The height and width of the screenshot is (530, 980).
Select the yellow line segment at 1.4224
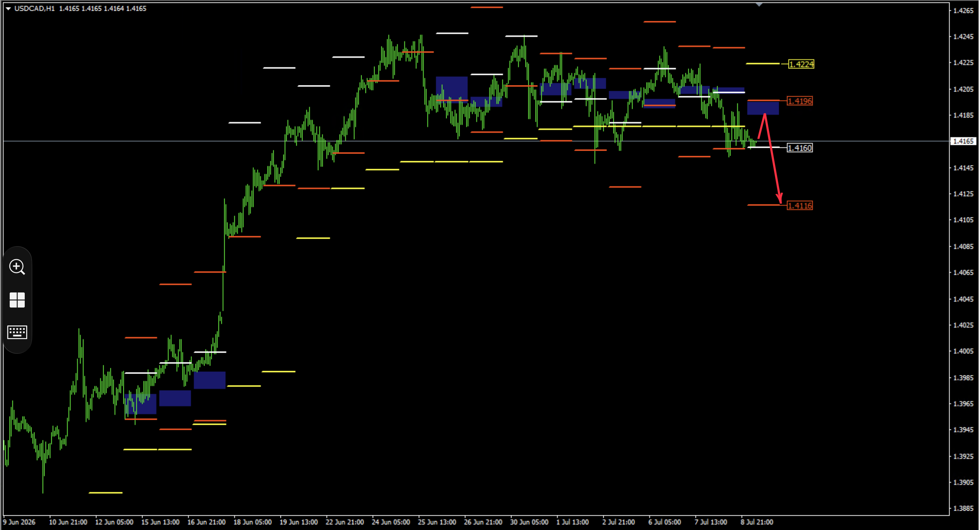coord(763,64)
